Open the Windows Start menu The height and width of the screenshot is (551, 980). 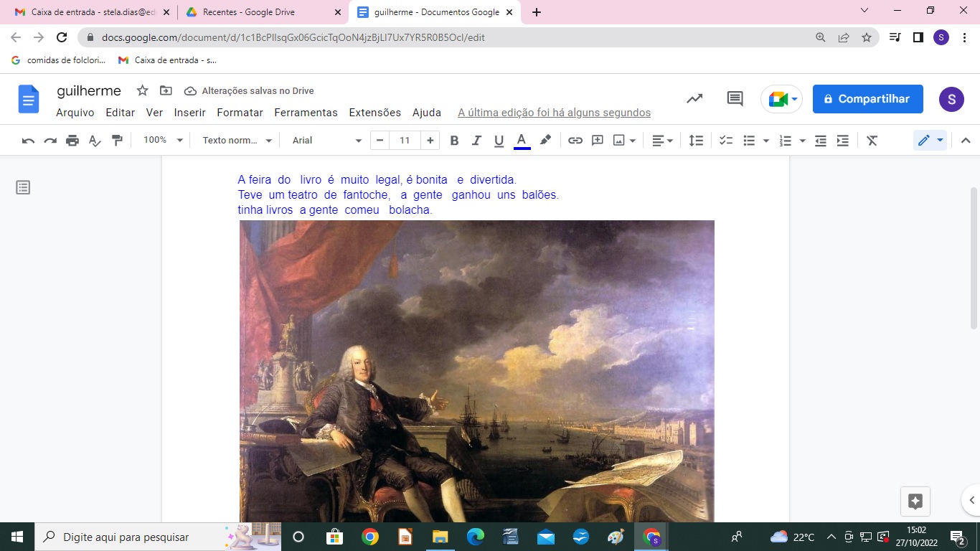(x=17, y=537)
